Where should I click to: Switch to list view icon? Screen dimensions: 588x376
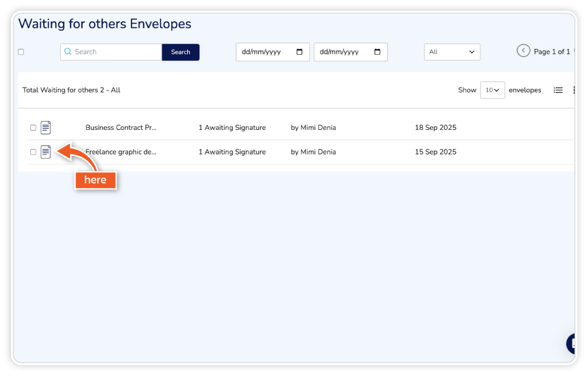pyautogui.click(x=558, y=90)
